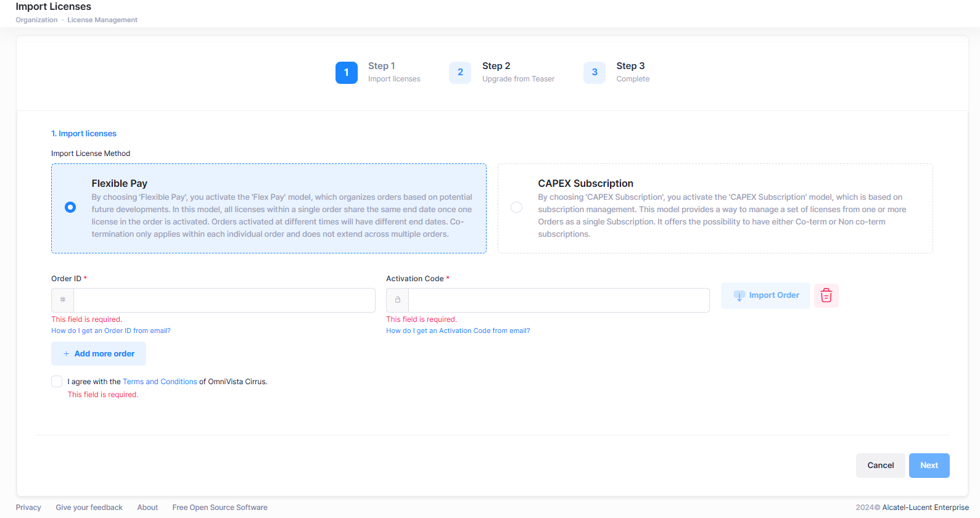Focus the Activation Code input field
The image size is (980, 518).
(x=558, y=300)
